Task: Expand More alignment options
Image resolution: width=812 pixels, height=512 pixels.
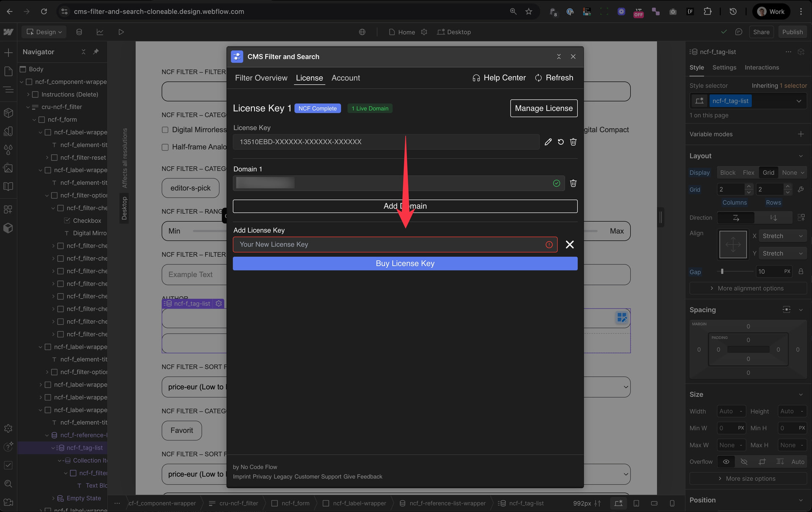Action: point(748,289)
